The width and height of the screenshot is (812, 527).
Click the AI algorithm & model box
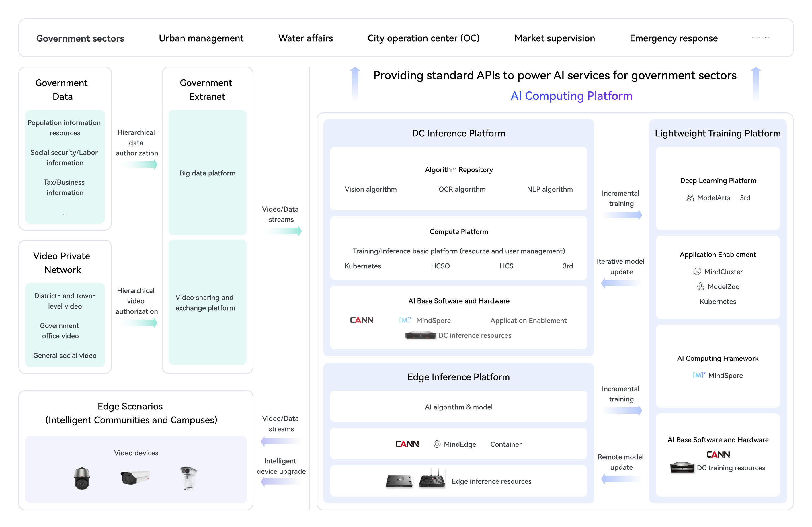coord(458,407)
